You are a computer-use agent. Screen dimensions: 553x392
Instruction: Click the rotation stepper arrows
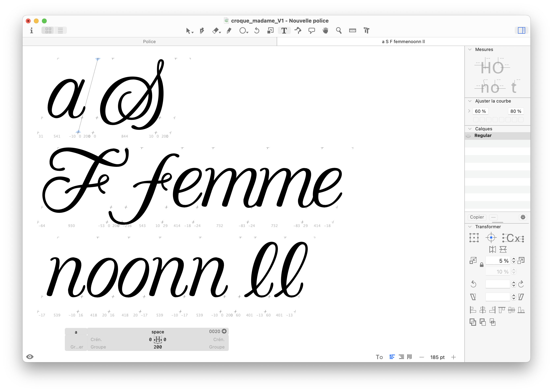tap(514, 284)
